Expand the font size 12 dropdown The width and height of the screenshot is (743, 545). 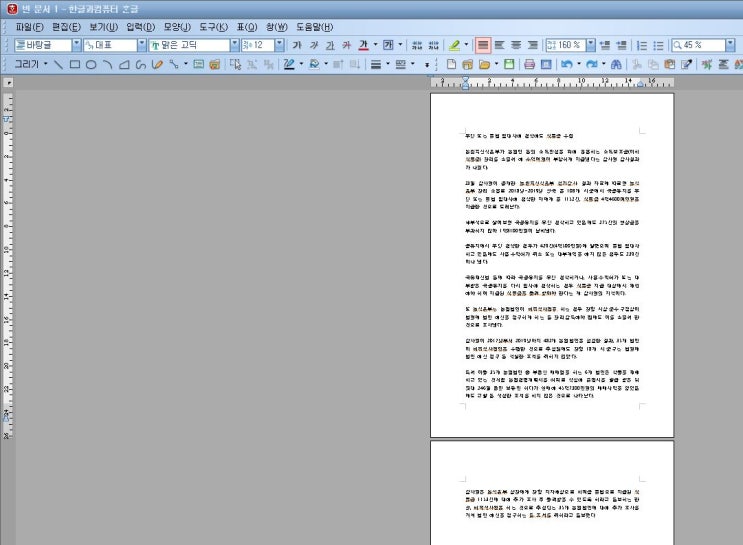pyautogui.click(x=280, y=45)
